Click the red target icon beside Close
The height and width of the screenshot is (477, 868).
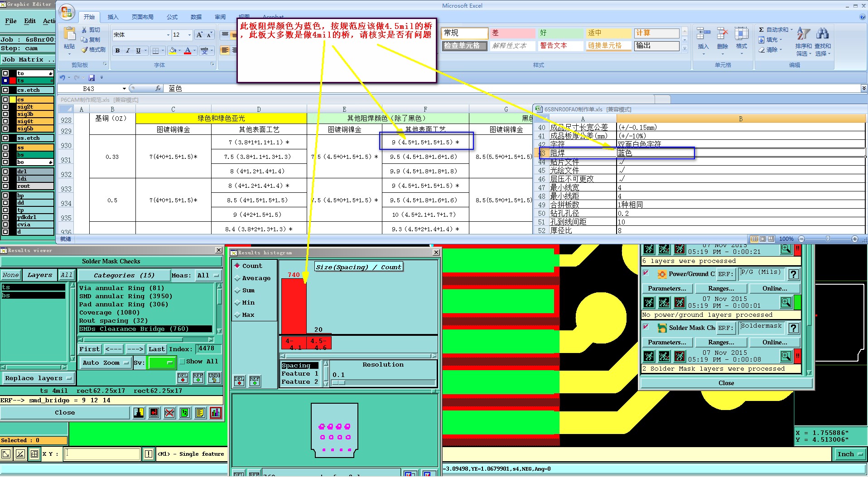154,412
